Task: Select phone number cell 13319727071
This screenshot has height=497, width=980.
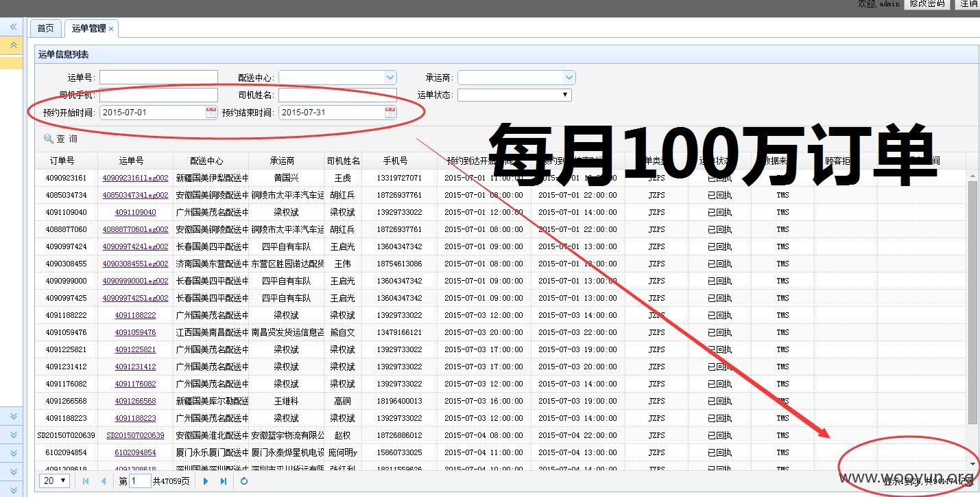Action: point(399,178)
